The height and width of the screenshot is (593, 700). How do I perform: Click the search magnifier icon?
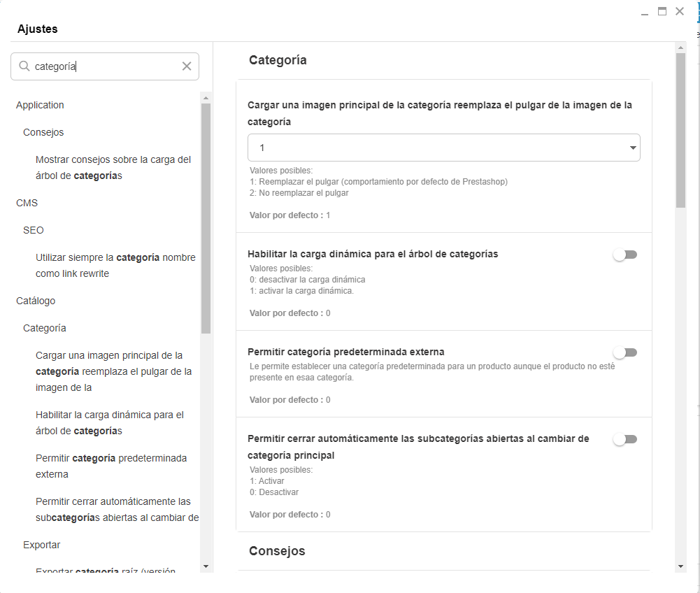pos(24,66)
